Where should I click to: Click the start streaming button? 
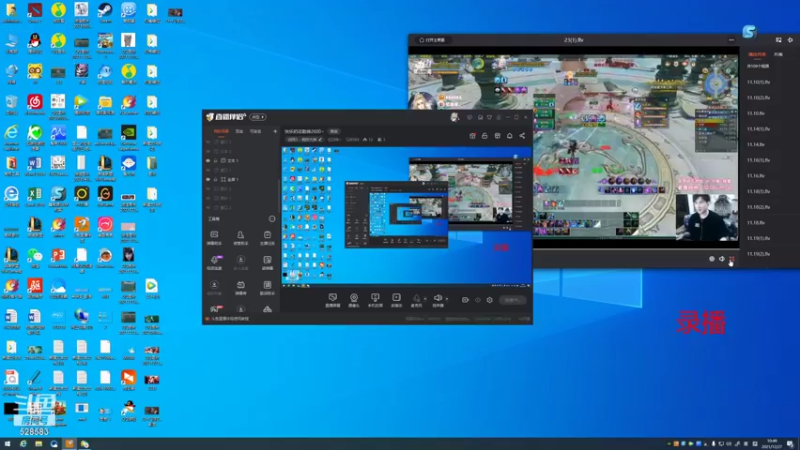coord(513,300)
